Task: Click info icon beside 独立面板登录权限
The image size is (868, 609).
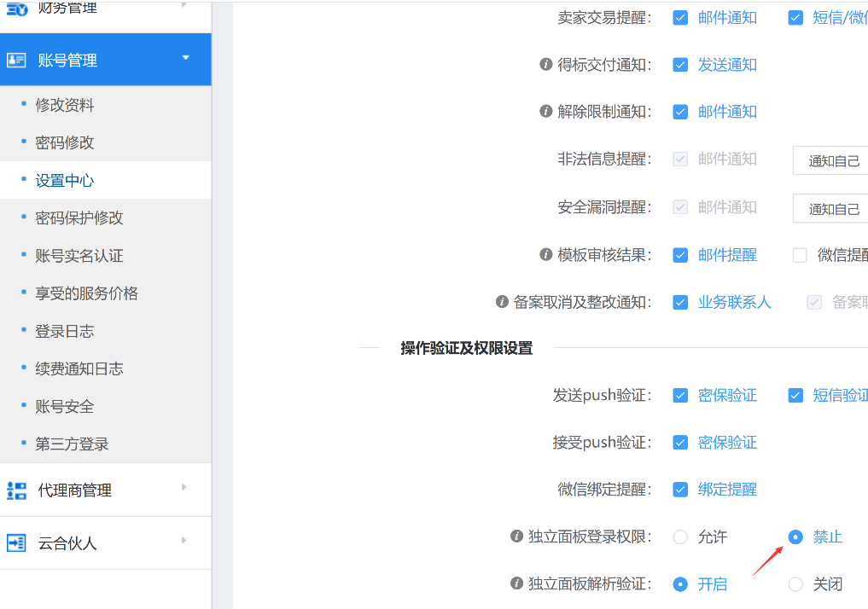Action: click(516, 536)
